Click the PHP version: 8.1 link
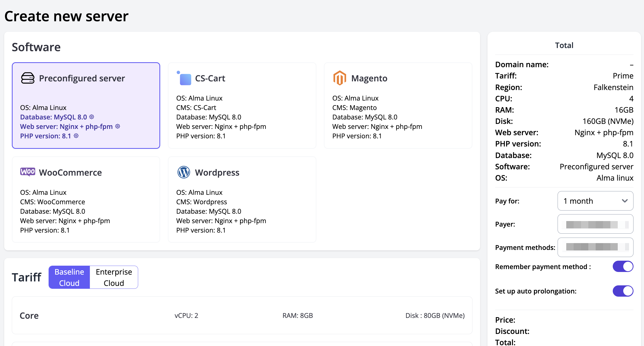 pyautogui.click(x=45, y=136)
